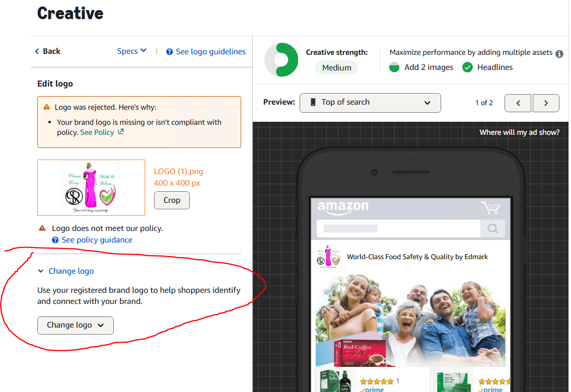
Task: Click the search input field in phone preview
Action: click(x=398, y=228)
